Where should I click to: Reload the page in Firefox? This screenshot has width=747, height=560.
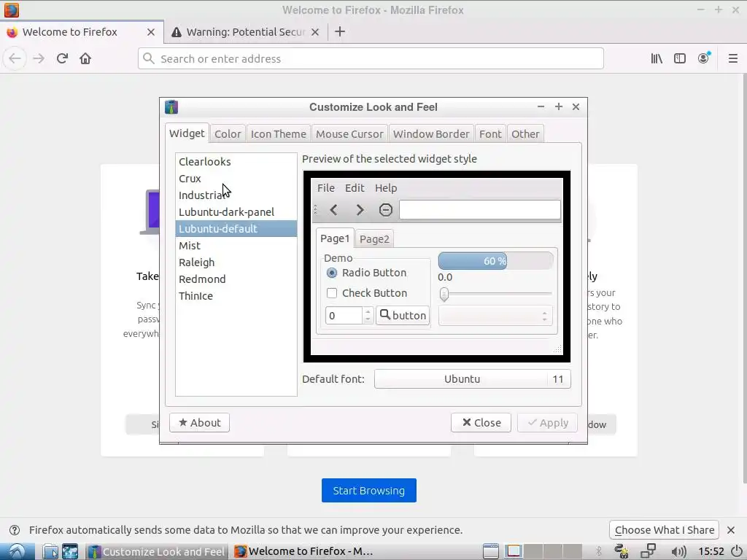click(x=62, y=58)
